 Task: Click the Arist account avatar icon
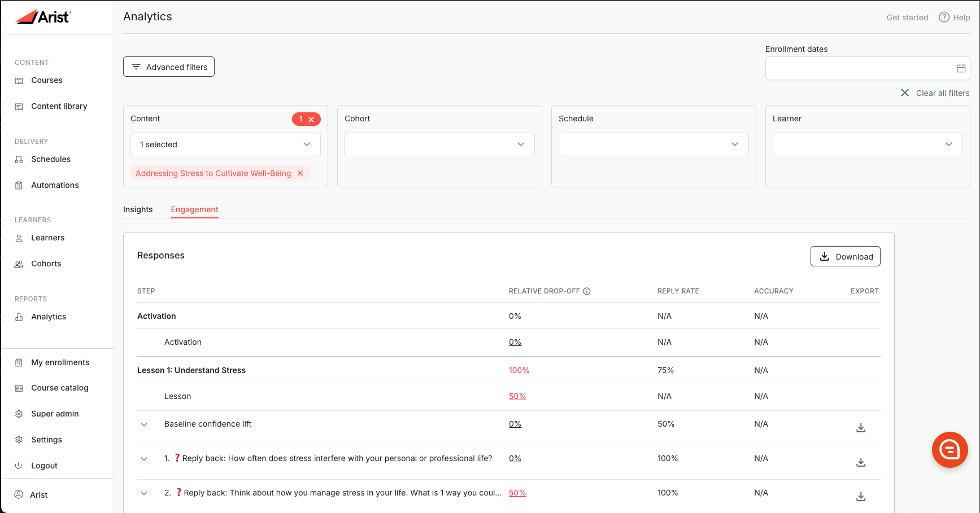coord(19,495)
